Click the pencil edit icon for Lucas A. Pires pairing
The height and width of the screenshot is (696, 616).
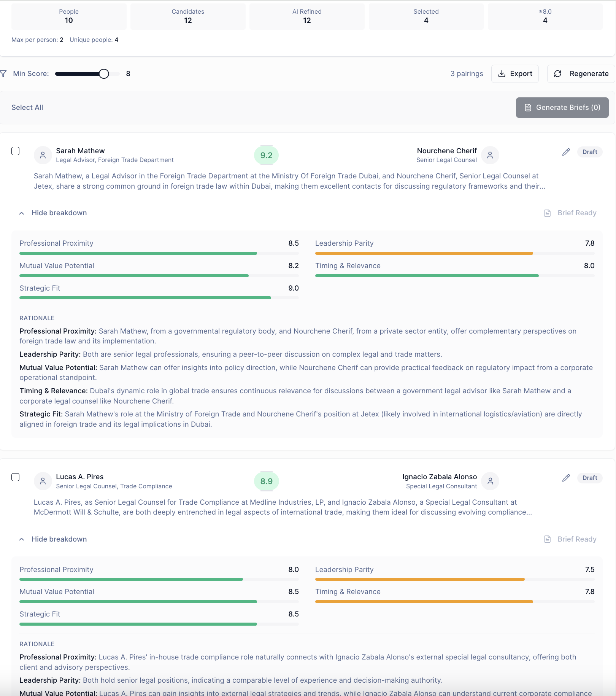pyautogui.click(x=566, y=478)
